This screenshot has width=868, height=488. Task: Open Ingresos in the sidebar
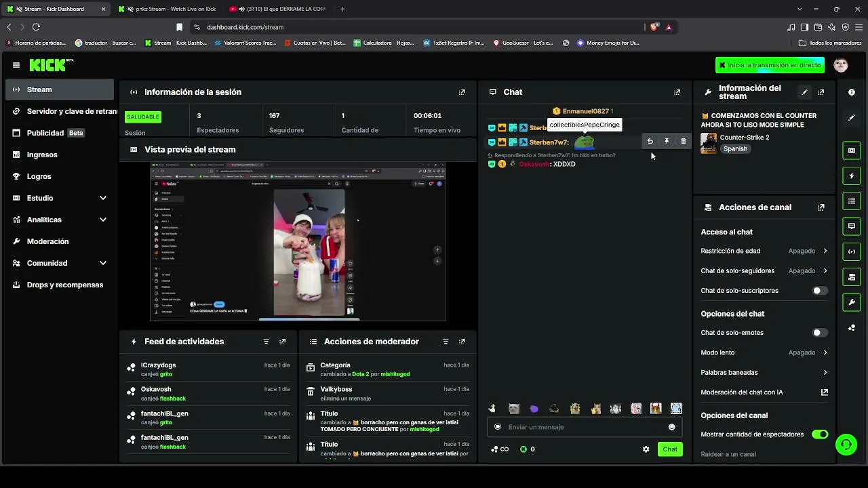click(x=60, y=155)
